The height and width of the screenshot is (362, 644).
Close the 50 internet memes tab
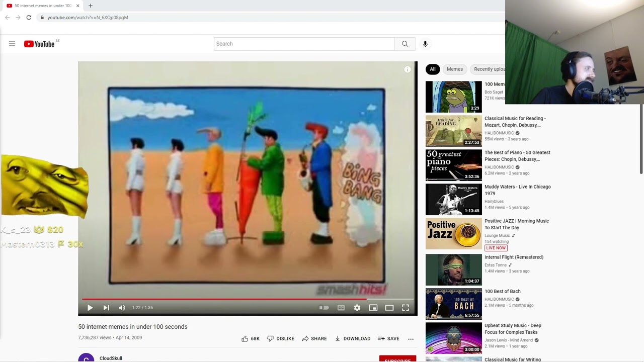[77, 6]
